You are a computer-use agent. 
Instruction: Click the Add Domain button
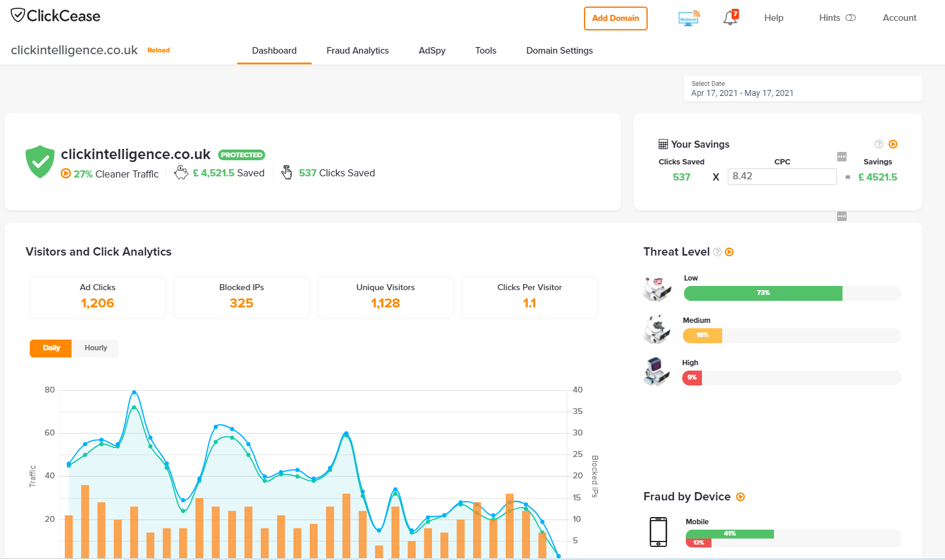click(615, 18)
